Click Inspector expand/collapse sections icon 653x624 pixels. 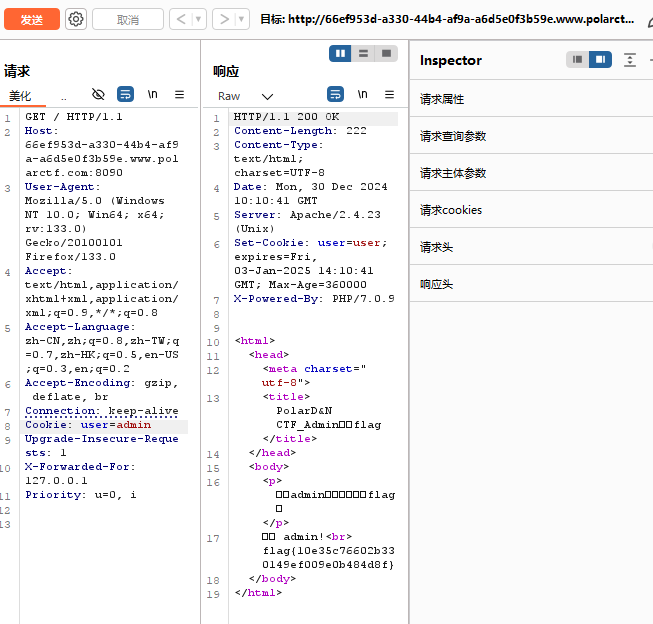pos(630,60)
